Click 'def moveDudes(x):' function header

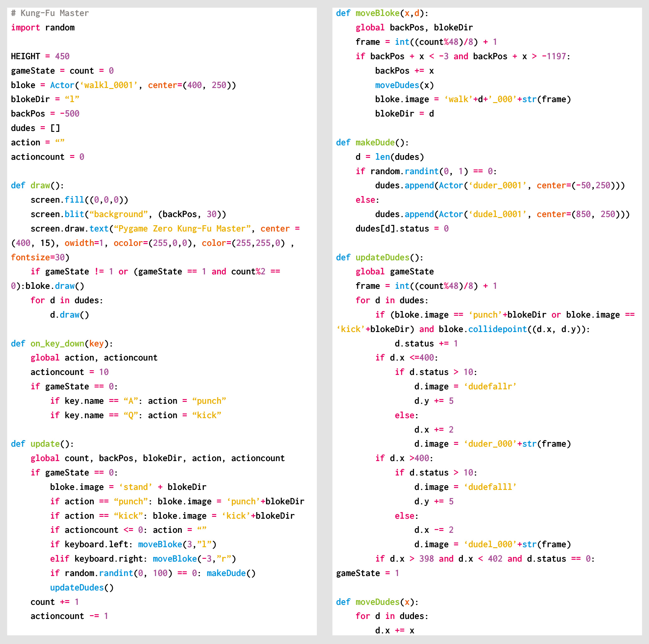click(x=377, y=602)
